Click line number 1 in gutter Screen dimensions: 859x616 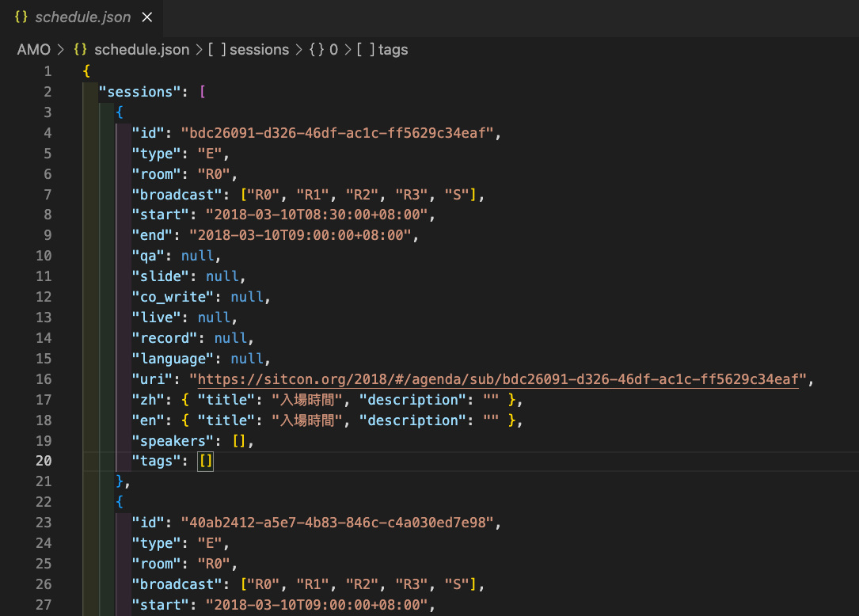48,71
